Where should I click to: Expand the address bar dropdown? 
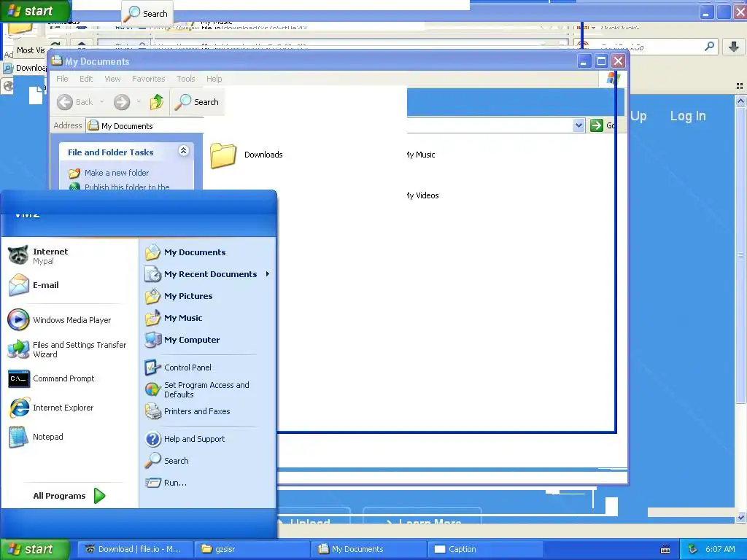pyautogui.click(x=578, y=125)
